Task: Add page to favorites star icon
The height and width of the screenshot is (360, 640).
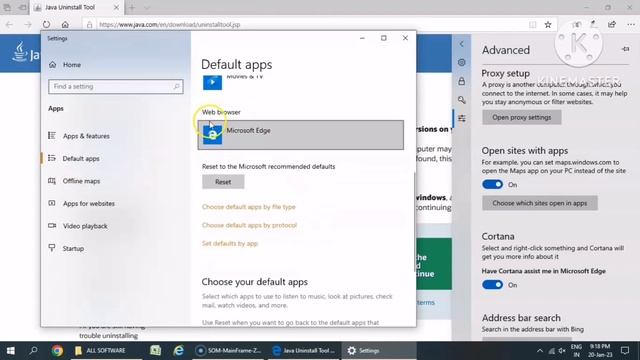Action: coord(548,24)
